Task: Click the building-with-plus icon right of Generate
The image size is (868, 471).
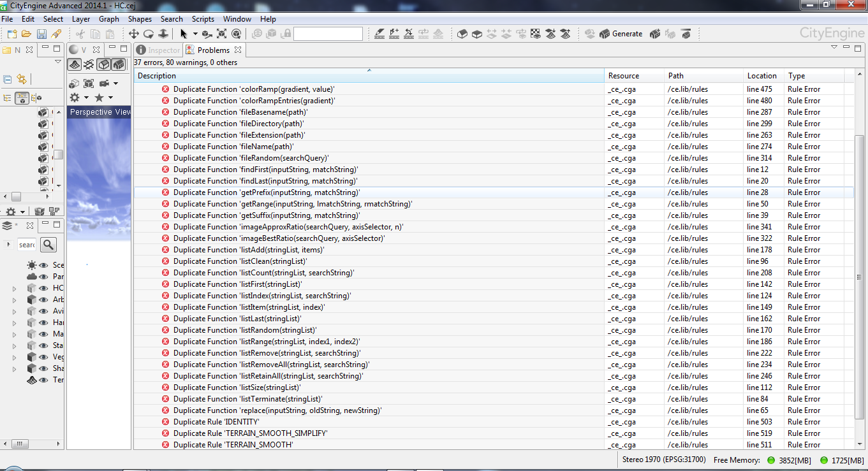Action: 655,34
